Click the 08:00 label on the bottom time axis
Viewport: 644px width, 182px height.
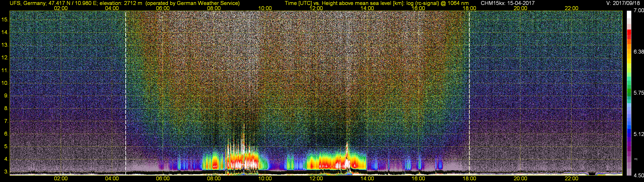click(x=214, y=179)
